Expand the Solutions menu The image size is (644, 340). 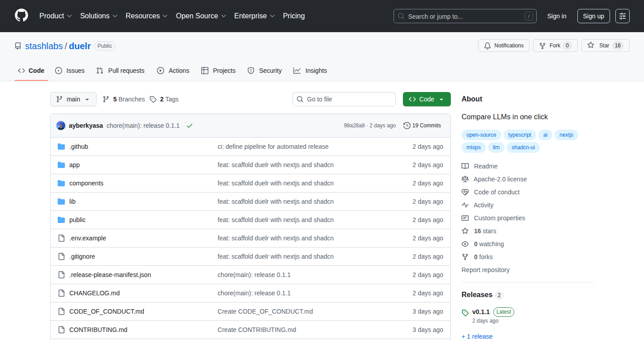coord(99,16)
